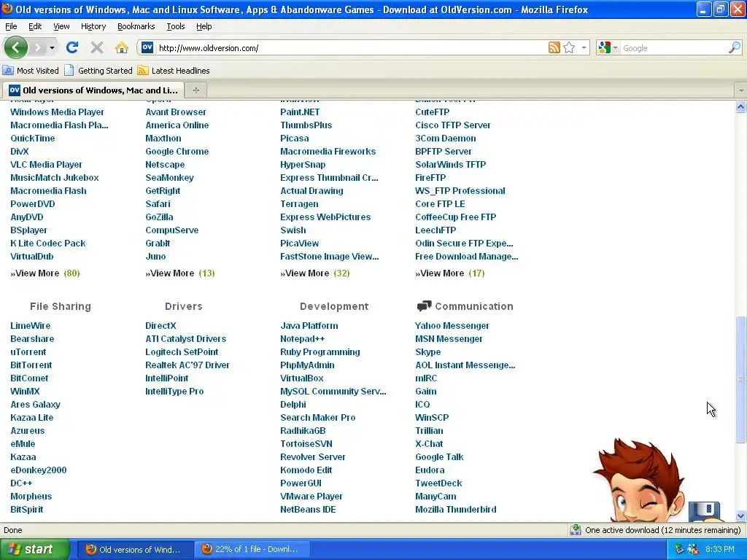
Task: Open the VLC Media Player link
Action: (46, 164)
